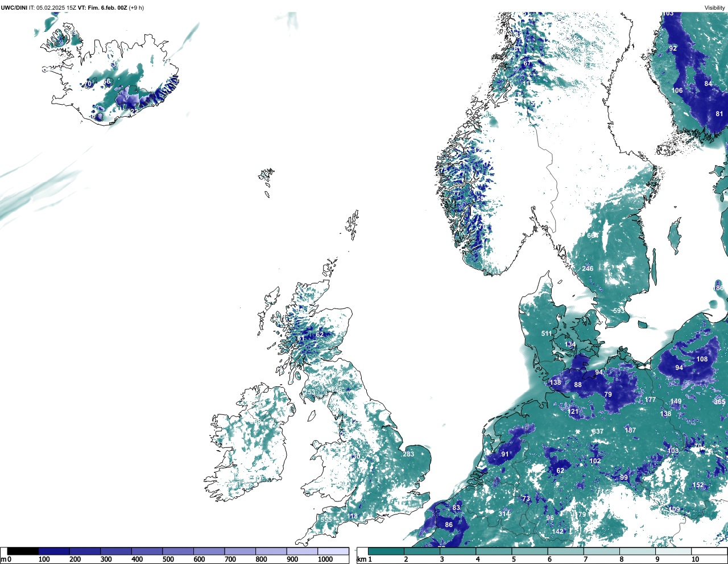The image size is (728, 564).
Task: Pick the 9–10 km legend swatch
Action: point(674,551)
